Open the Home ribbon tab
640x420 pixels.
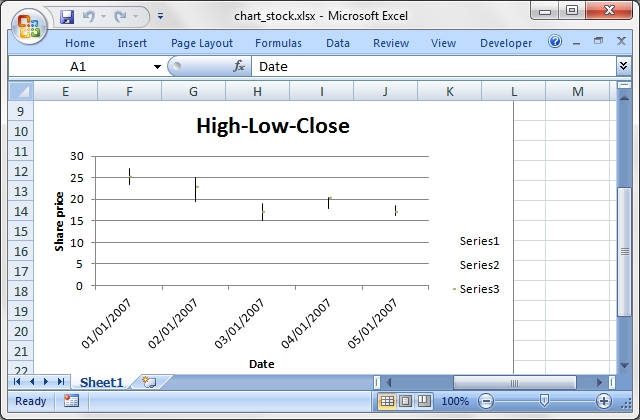[x=80, y=43]
